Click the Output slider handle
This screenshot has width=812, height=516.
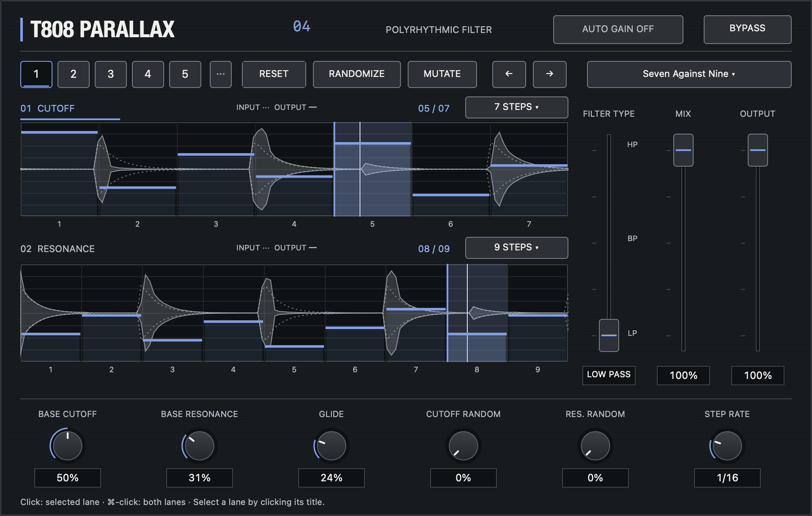click(757, 150)
